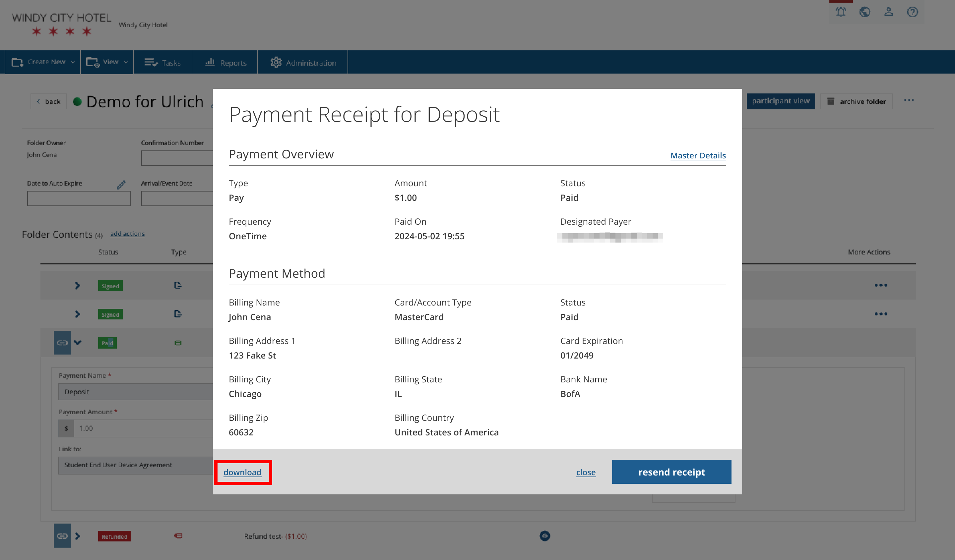Click the document icon in first Signed row

(x=178, y=285)
